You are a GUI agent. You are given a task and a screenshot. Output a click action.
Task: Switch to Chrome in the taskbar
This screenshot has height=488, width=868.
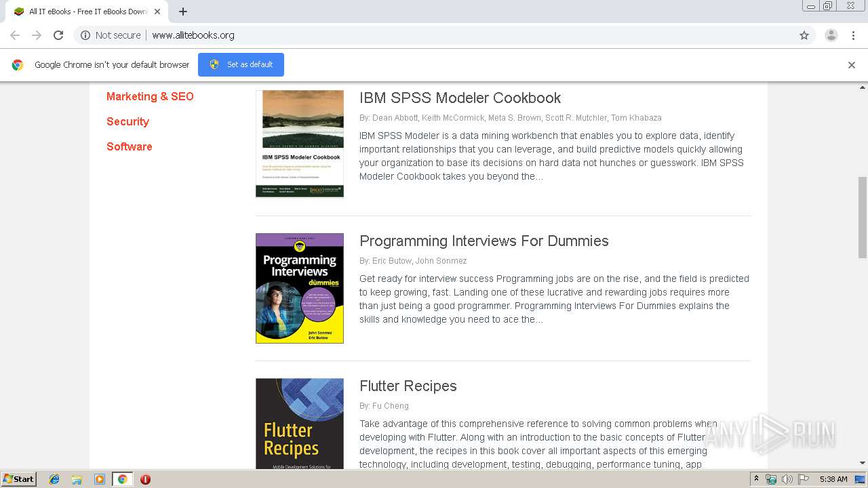[122, 479]
